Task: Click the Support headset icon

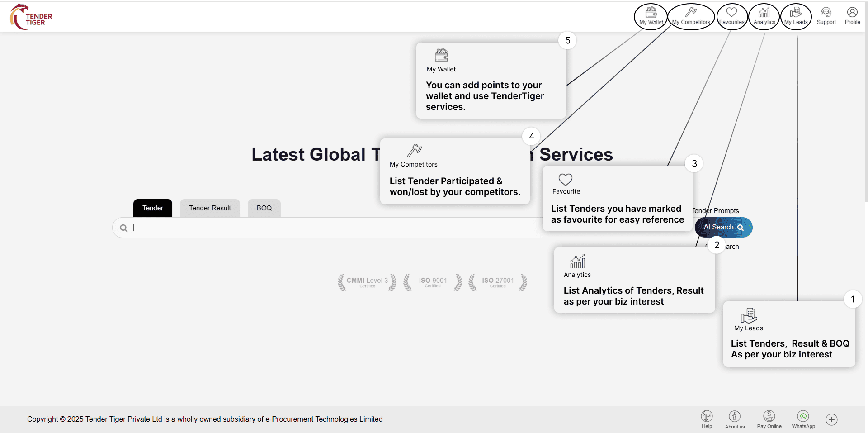Action: [x=826, y=16]
